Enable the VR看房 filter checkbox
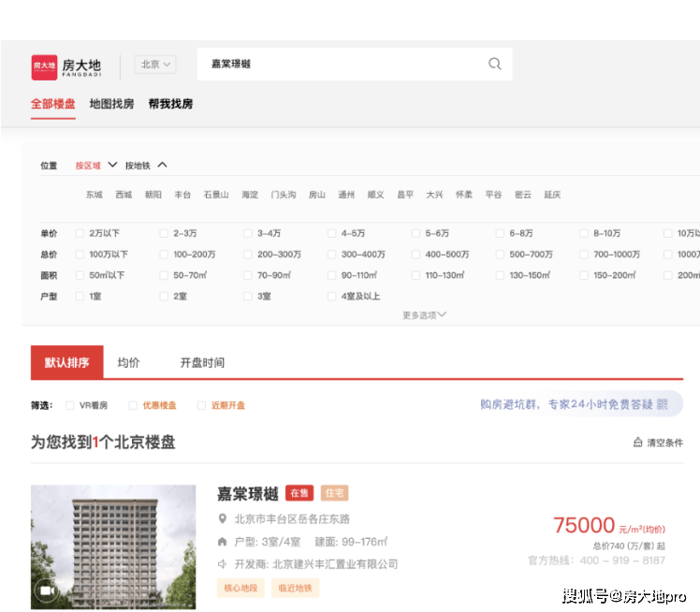Image resolution: width=700 pixels, height=612 pixels. 70,405
